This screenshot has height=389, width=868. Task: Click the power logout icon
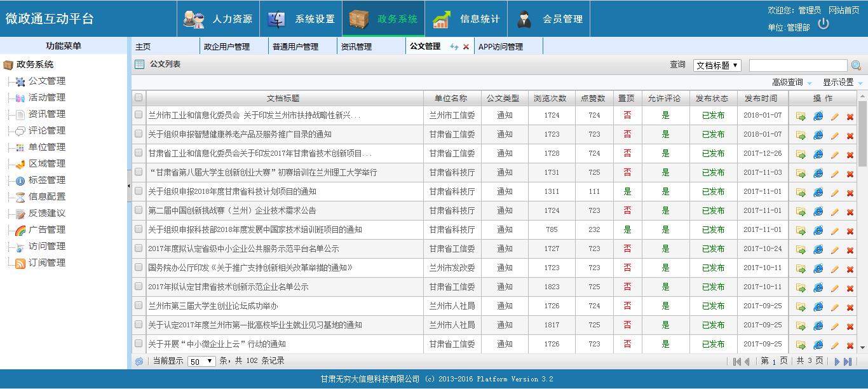point(824,24)
